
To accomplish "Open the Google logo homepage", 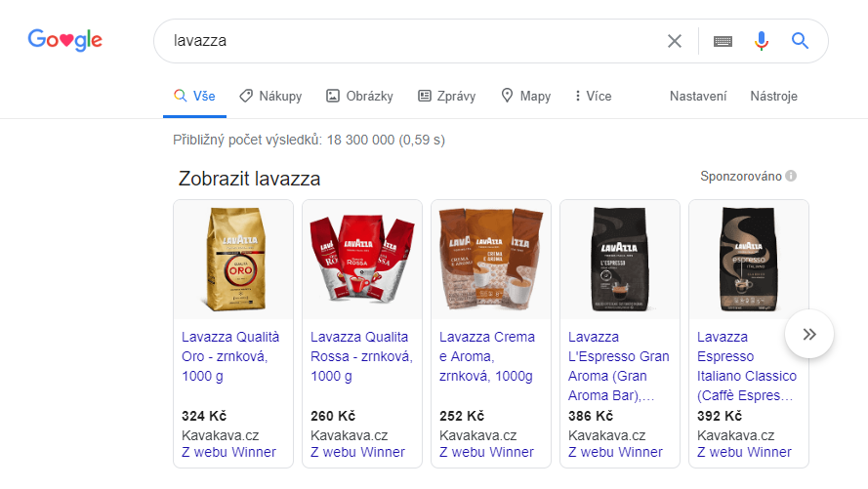I will [x=65, y=40].
